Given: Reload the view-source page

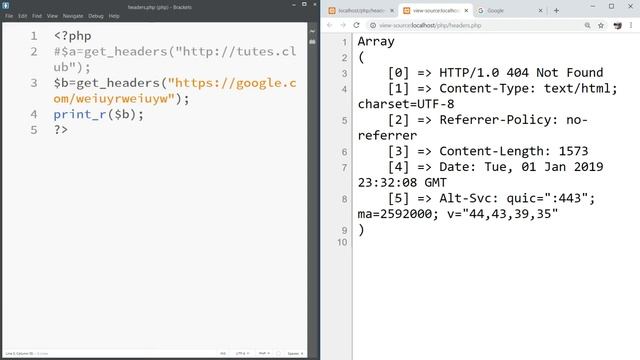Looking at the screenshot, I should point(356,25).
